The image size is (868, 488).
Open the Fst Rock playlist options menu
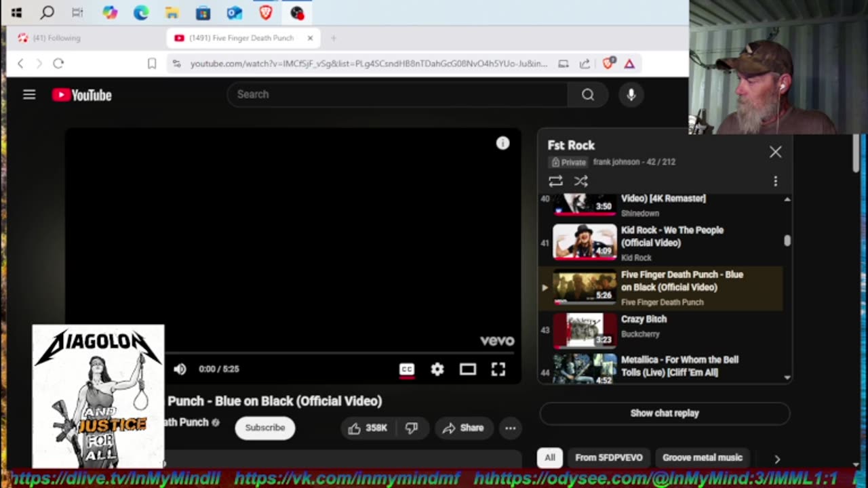tap(776, 181)
